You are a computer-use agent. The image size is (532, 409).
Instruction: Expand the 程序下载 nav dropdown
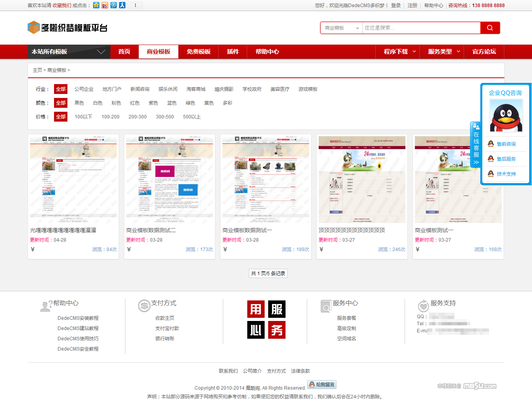coord(399,52)
